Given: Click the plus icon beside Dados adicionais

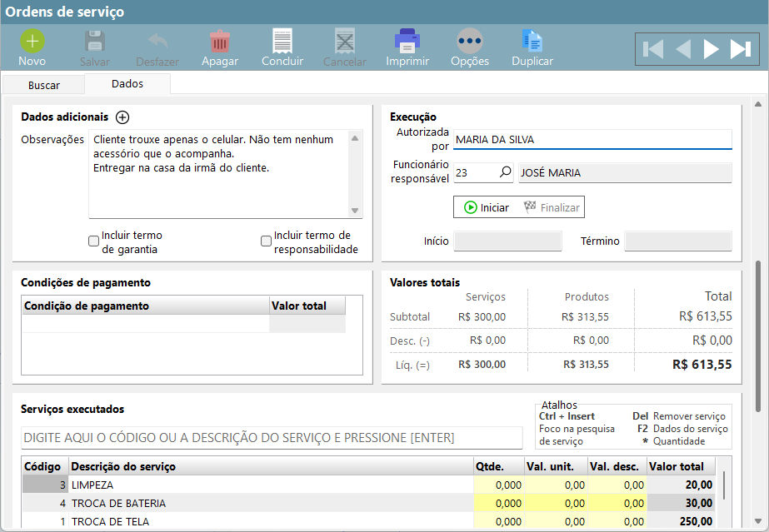Looking at the screenshot, I should (x=122, y=117).
